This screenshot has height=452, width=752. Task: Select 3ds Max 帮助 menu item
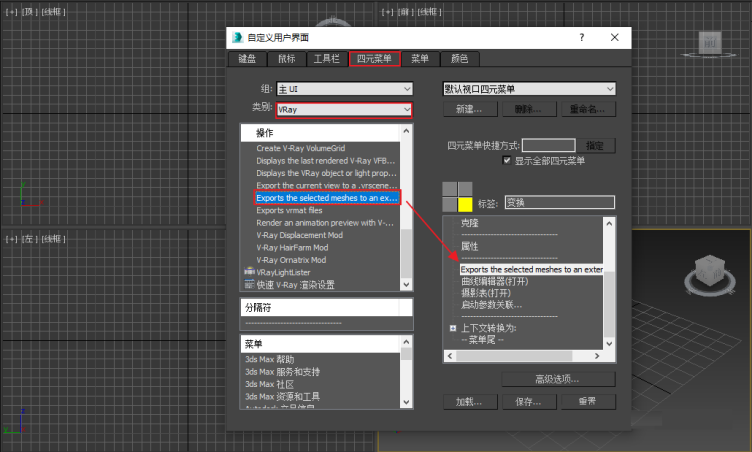(x=270, y=359)
